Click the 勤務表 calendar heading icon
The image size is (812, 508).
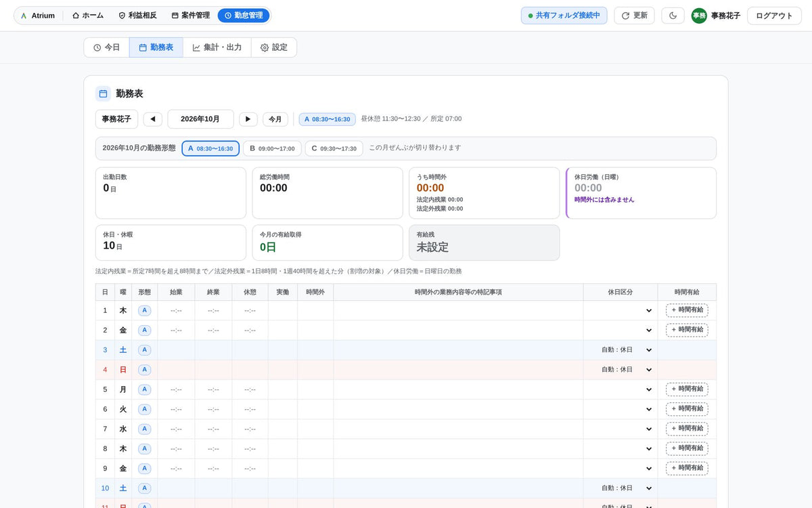103,93
